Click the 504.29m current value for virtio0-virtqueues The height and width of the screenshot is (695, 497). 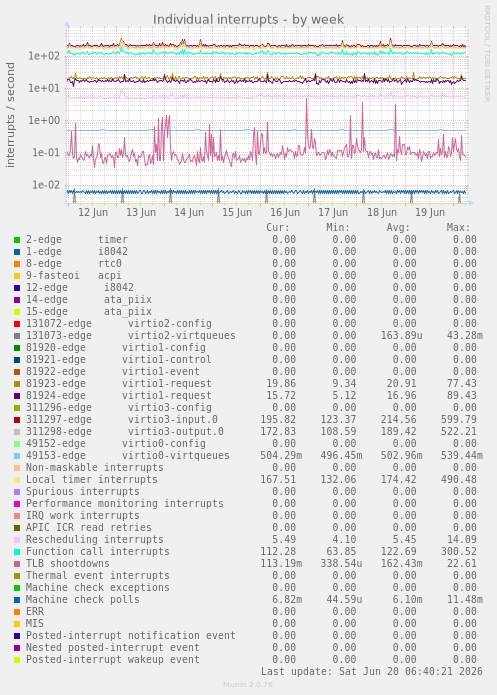point(281,456)
